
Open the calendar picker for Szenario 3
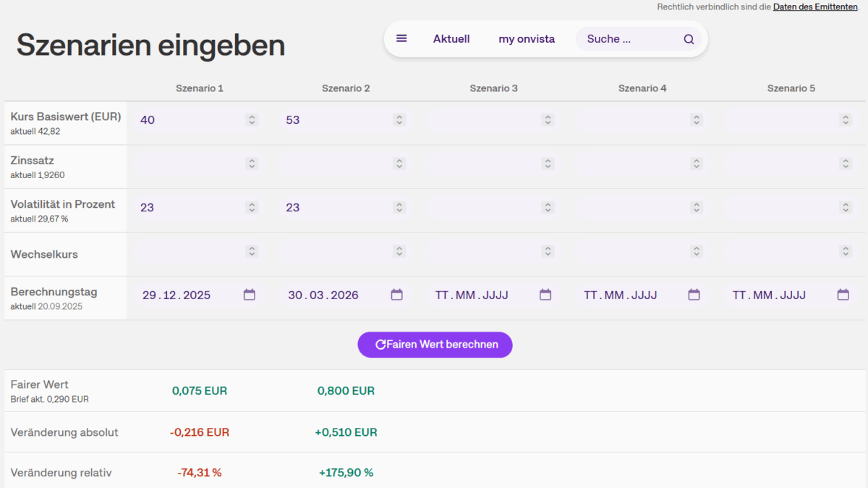(545, 295)
